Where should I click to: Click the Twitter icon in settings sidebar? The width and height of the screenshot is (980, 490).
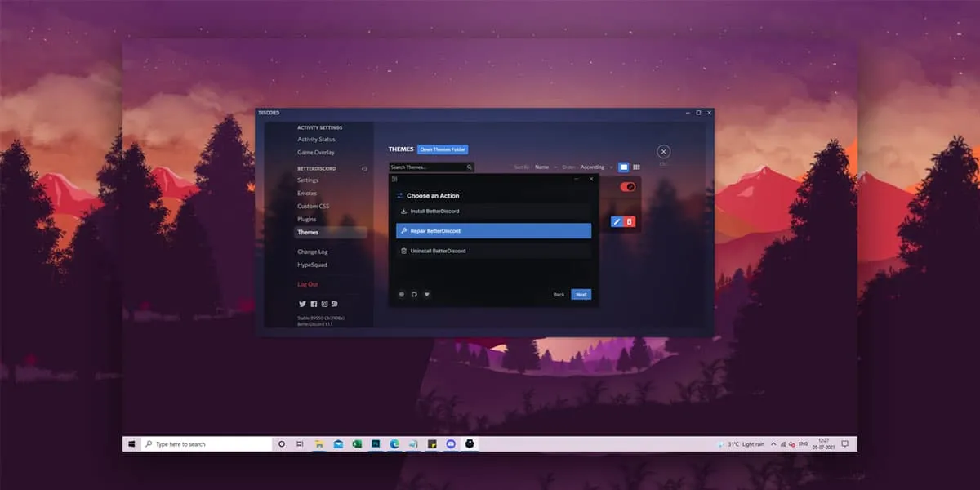tap(302, 304)
